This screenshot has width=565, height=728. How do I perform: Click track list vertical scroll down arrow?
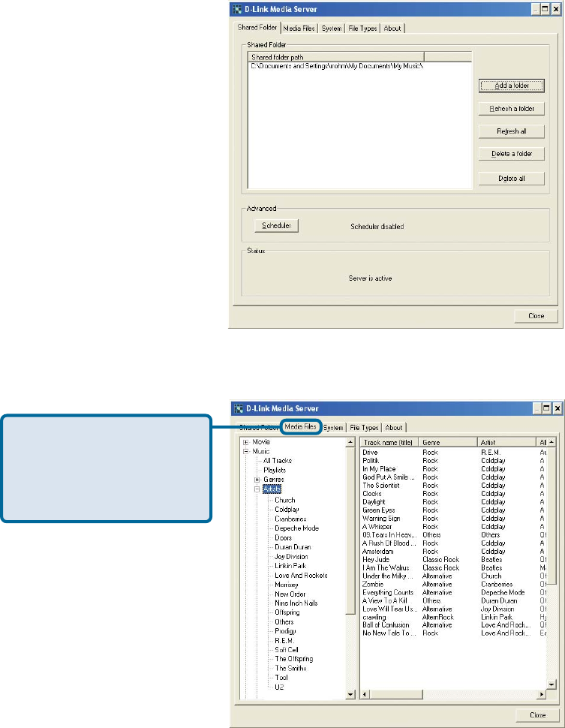click(x=551, y=684)
